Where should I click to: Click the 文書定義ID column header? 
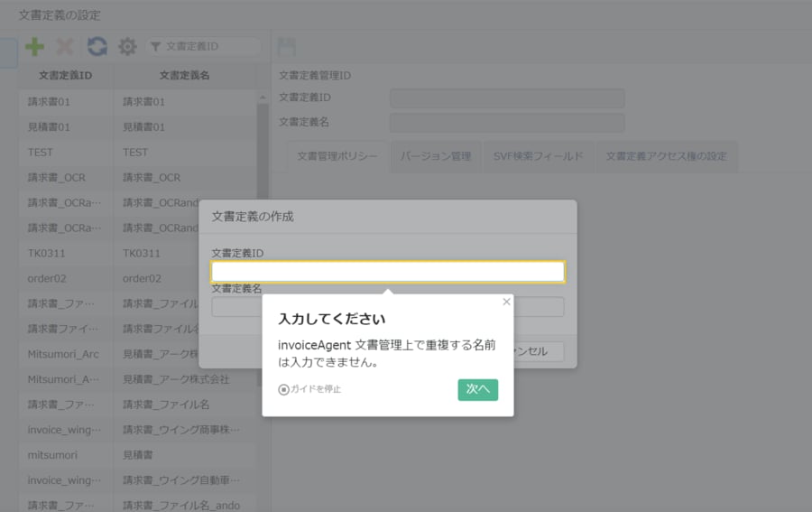[x=65, y=76]
